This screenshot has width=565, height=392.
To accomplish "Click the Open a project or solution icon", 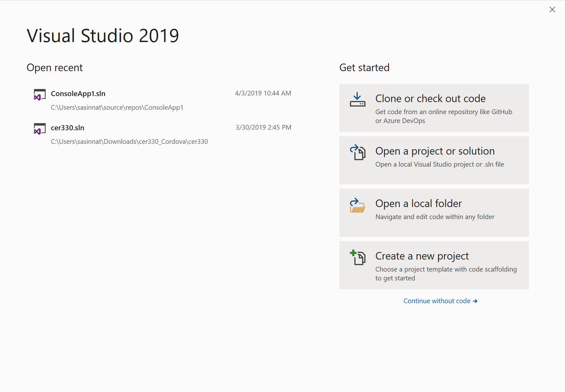I will point(357,152).
